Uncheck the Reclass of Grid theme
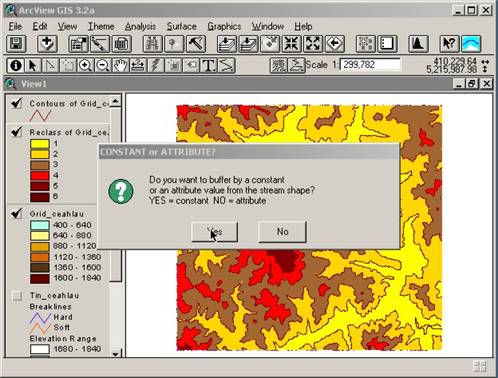The height and width of the screenshot is (378, 498). 16,132
